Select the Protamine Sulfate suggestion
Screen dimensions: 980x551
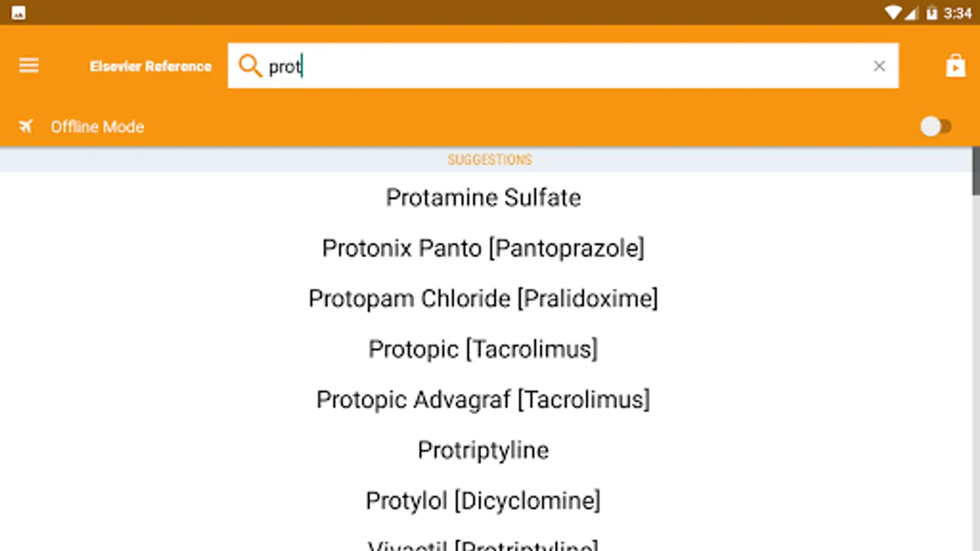483,198
